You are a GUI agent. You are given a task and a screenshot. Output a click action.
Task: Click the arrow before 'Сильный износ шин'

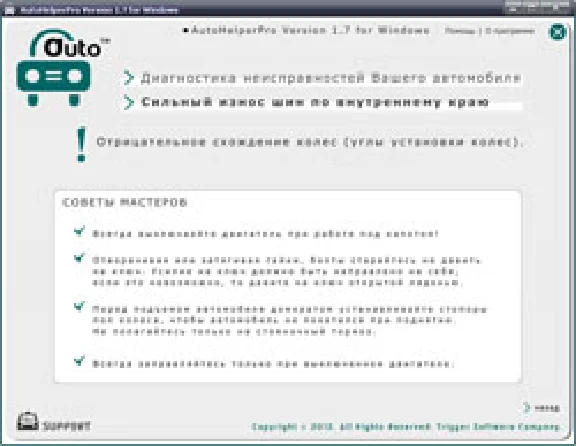point(128,102)
